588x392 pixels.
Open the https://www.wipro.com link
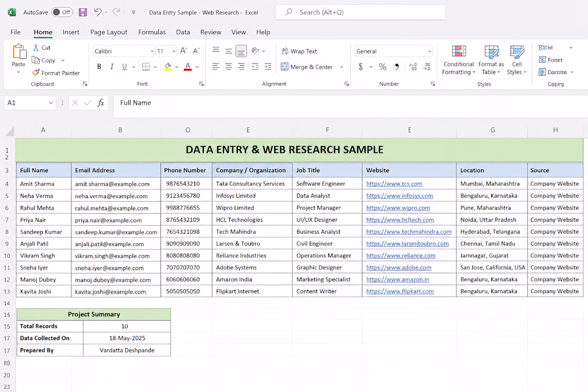pos(398,208)
